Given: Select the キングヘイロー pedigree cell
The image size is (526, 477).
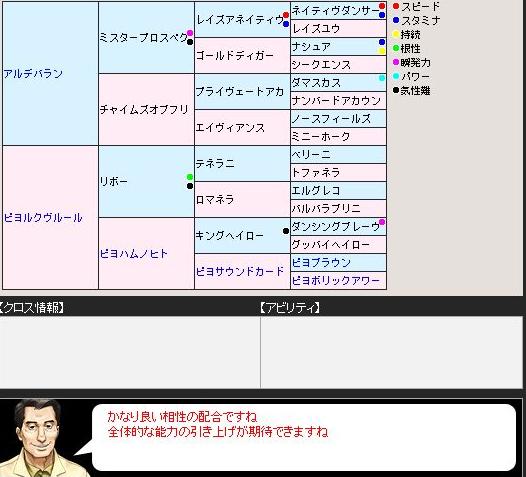Looking at the screenshot, I should (242, 235).
